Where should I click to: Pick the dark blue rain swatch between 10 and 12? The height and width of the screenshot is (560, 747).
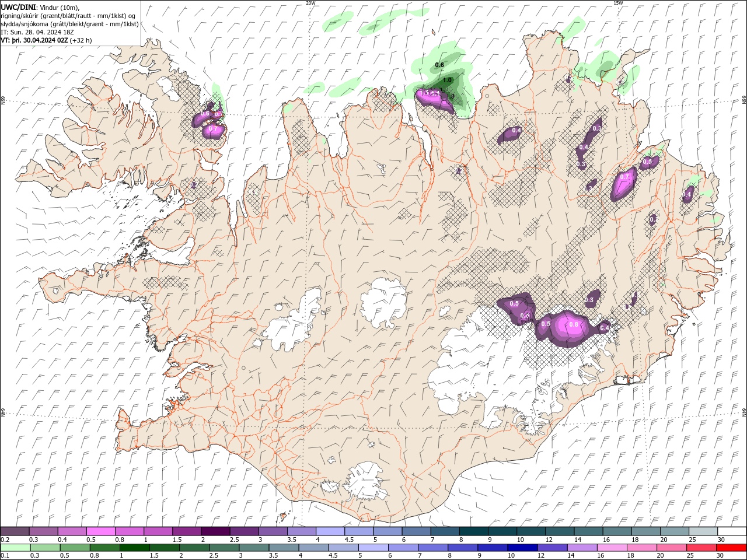point(523,548)
